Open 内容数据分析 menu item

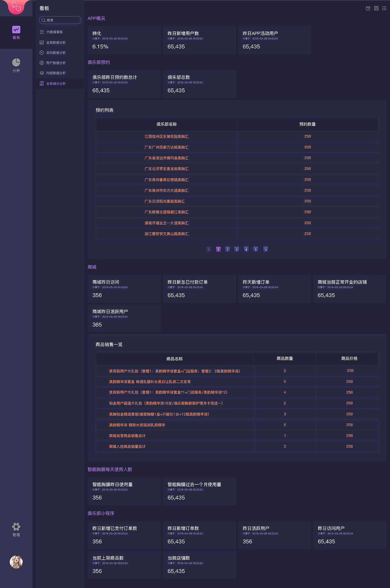60,73
